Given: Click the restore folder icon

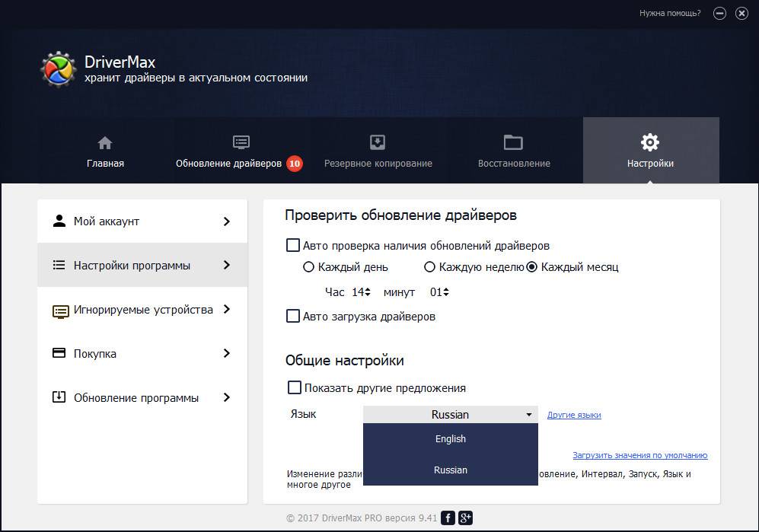Looking at the screenshot, I should [x=513, y=142].
